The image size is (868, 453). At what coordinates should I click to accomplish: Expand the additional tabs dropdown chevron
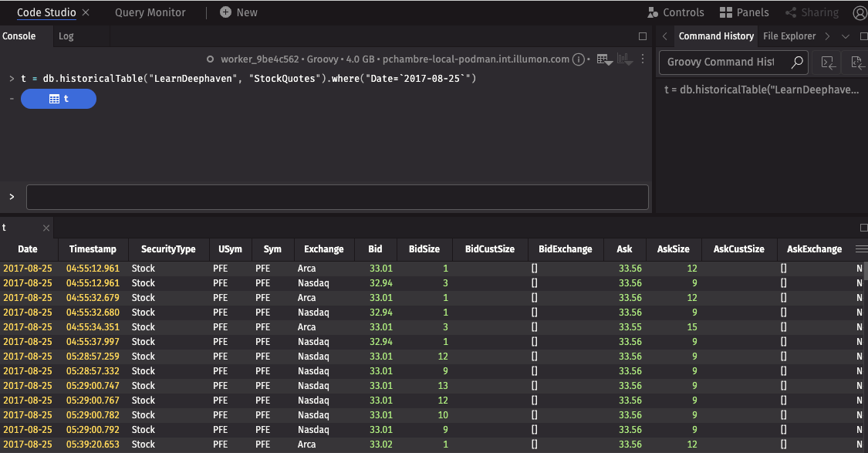[845, 36]
